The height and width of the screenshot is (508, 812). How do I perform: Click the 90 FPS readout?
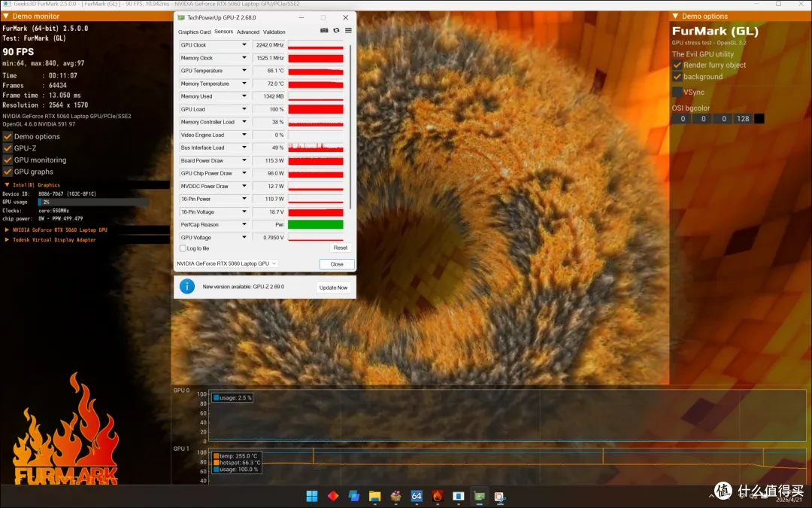point(18,52)
